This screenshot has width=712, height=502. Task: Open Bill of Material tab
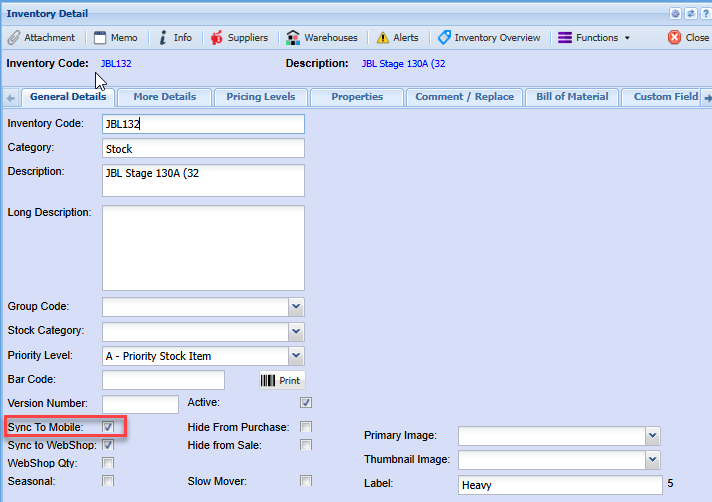click(572, 97)
